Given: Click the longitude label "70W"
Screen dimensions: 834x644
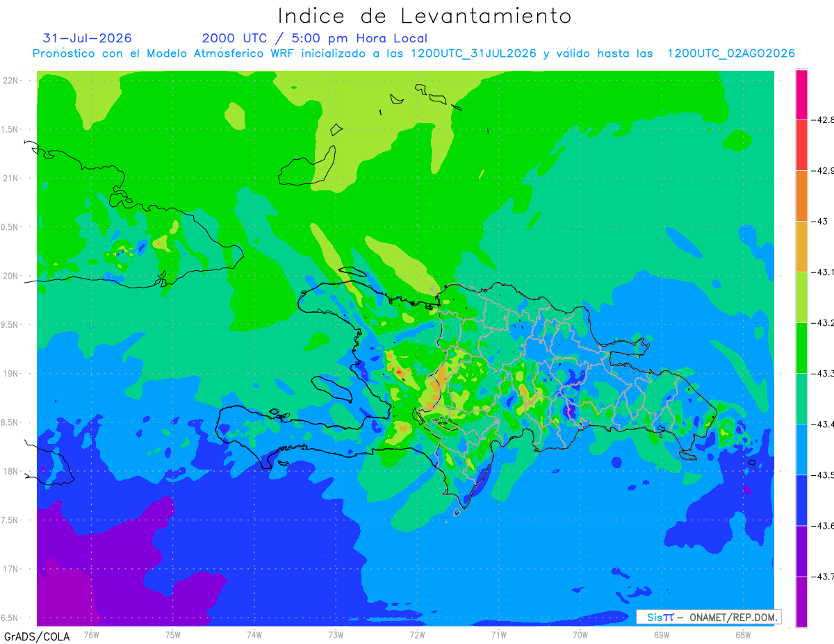Looking at the screenshot, I should pos(580,634).
